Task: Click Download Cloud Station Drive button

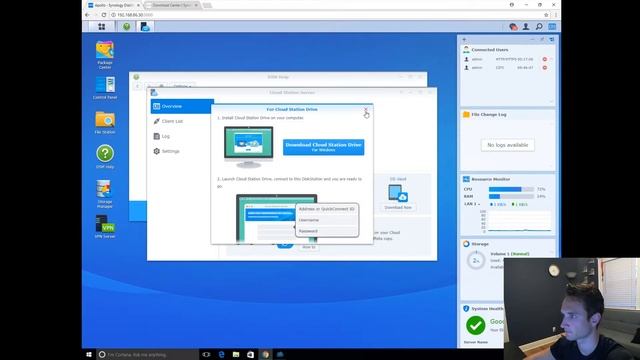Action: coord(324,147)
